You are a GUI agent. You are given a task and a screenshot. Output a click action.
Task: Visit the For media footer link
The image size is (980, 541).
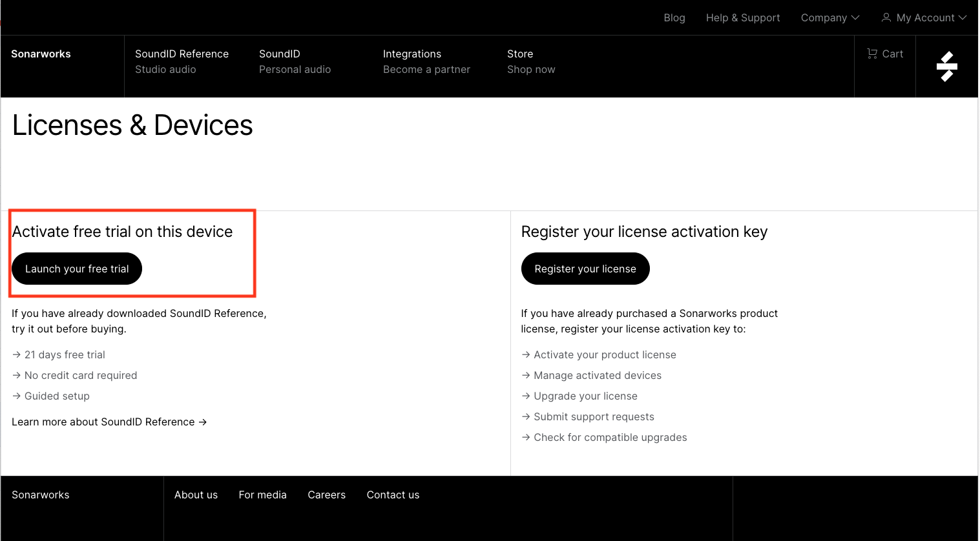point(262,495)
